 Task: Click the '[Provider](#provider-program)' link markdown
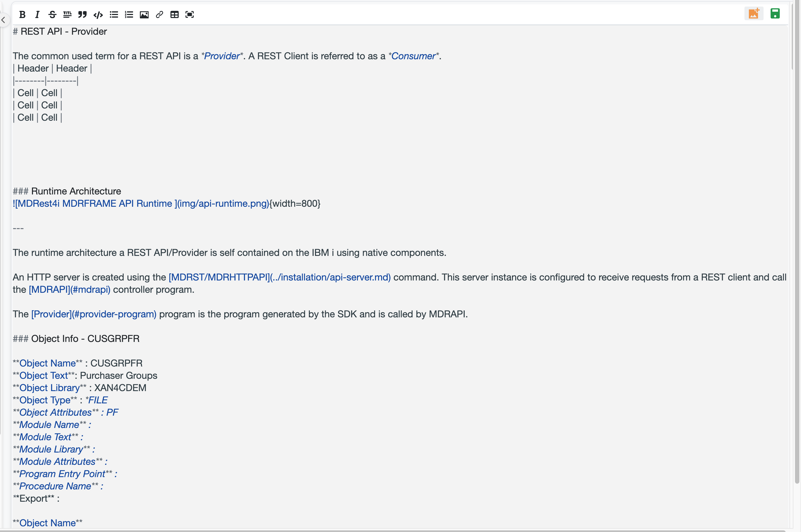click(94, 314)
